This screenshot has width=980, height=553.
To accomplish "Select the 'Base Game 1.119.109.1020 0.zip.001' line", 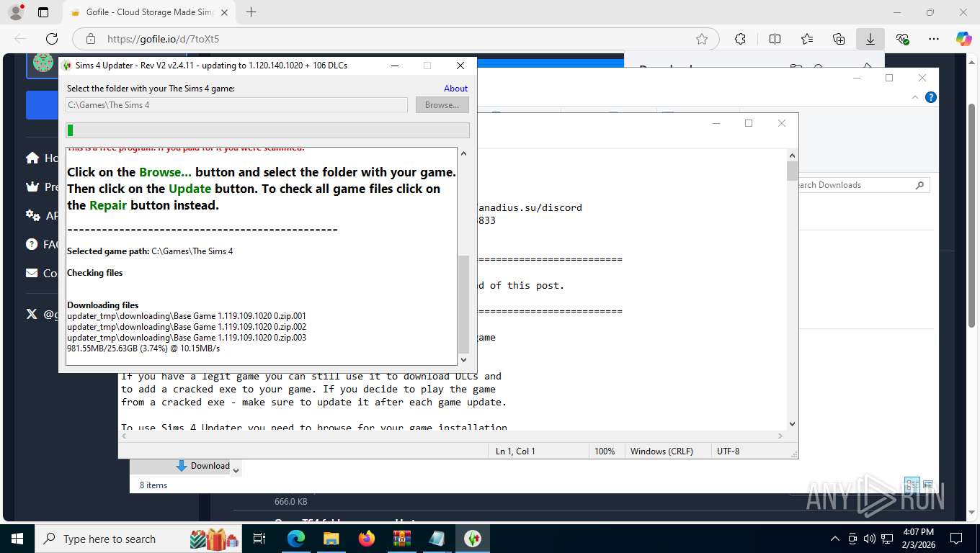I will (x=187, y=316).
